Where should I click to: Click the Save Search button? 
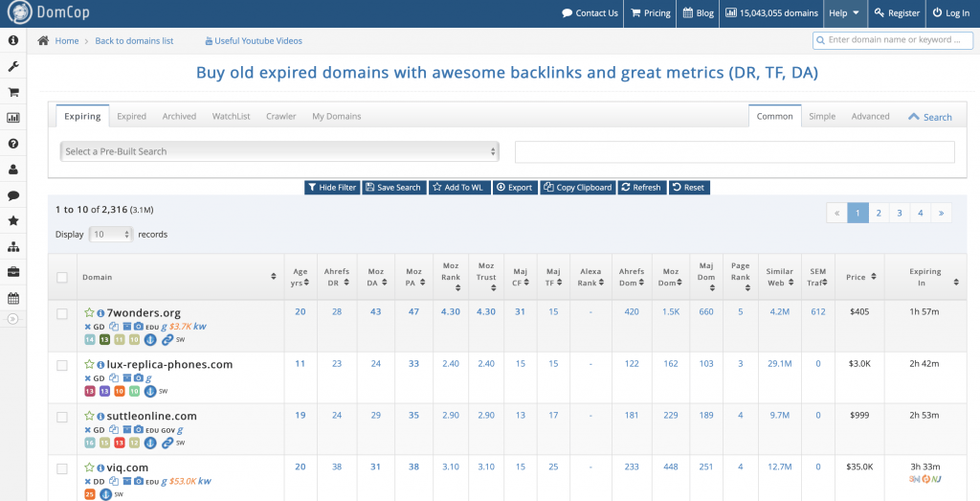point(393,188)
